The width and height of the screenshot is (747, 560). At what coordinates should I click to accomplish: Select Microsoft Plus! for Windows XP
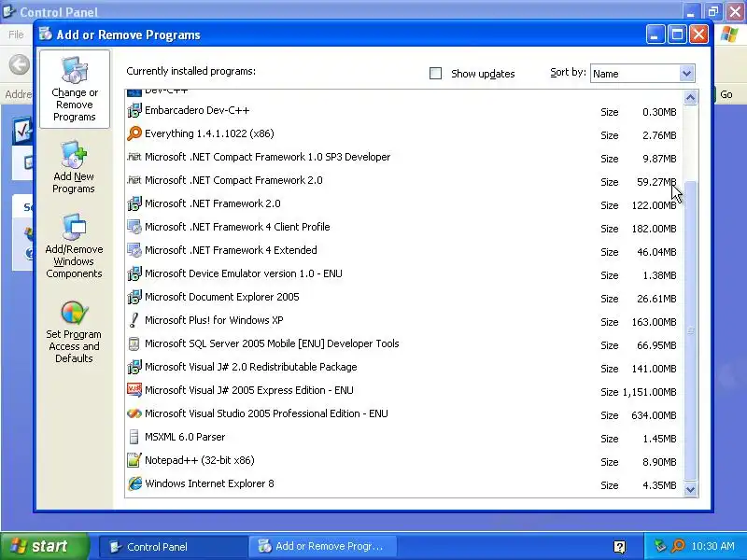tap(404, 321)
